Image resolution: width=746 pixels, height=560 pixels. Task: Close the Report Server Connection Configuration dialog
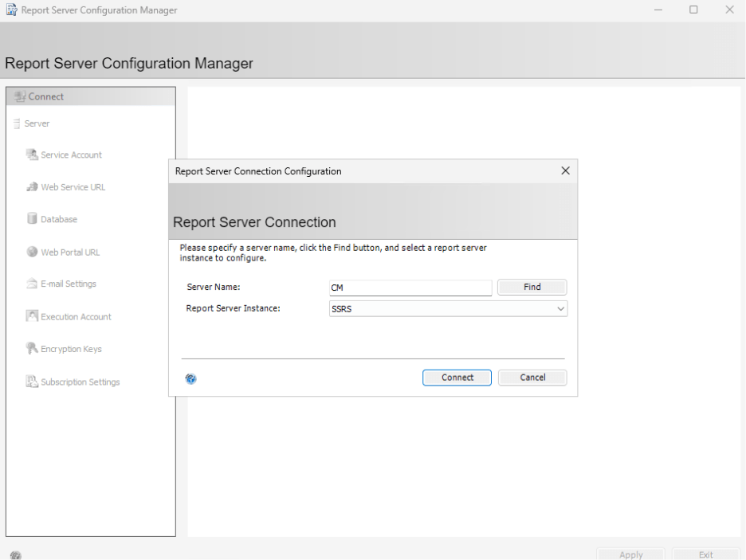click(565, 170)
